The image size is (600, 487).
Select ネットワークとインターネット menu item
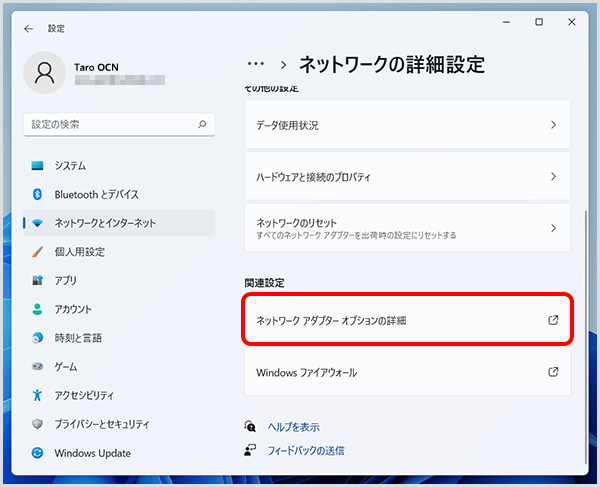(105, 223)
